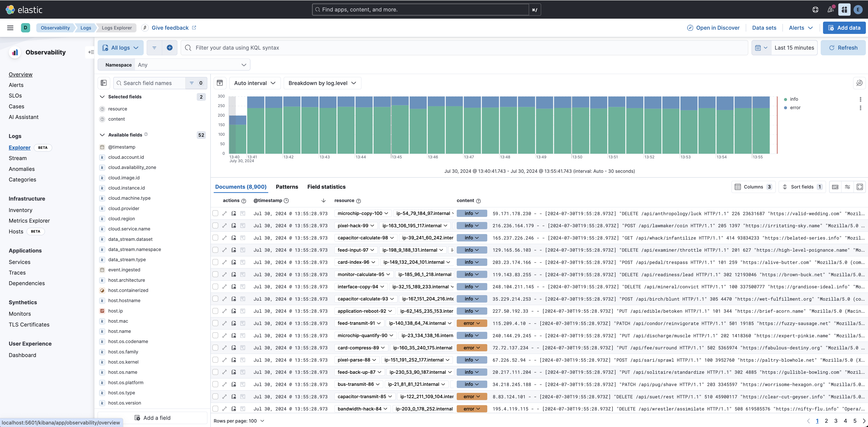Tick the feed-transmit-91 row checkbox
Viewport: 868px width, 427px height.
tap(215, 323)
